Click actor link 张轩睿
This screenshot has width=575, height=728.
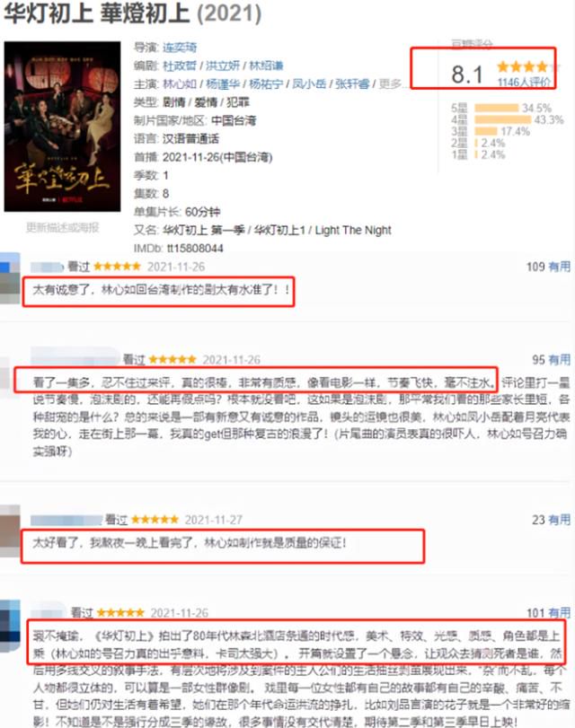coord(352,83)
